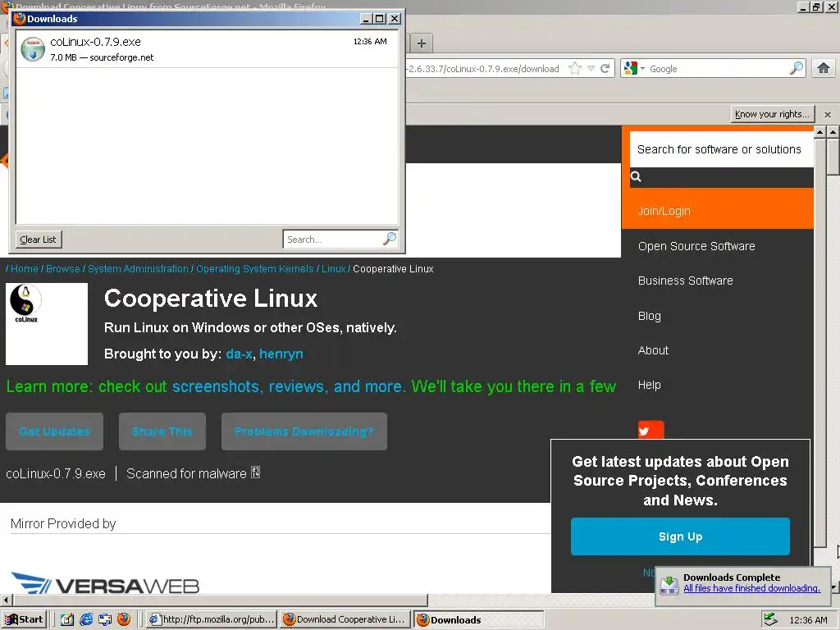Dismiss the notification bar close icon
The height and width of the screenshot is (630, 840).
point(828,115)
